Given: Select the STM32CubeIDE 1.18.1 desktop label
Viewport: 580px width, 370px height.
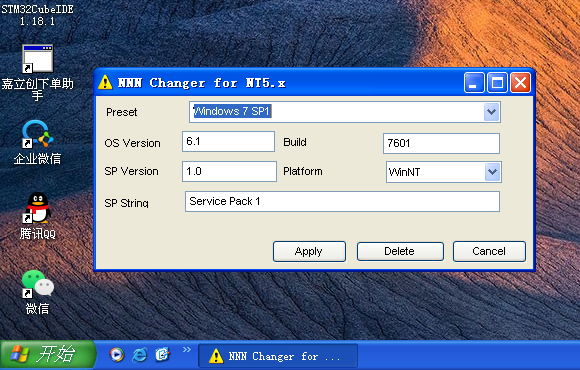Looking at the screenshot, I should [x=37, y=15].
